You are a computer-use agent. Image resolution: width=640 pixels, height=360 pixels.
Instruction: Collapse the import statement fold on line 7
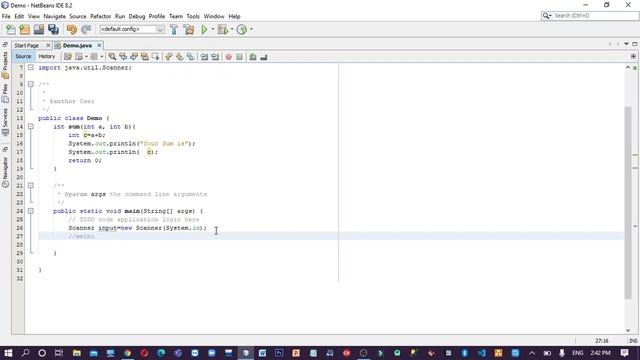pyautogui.click(x=31, y=67)
